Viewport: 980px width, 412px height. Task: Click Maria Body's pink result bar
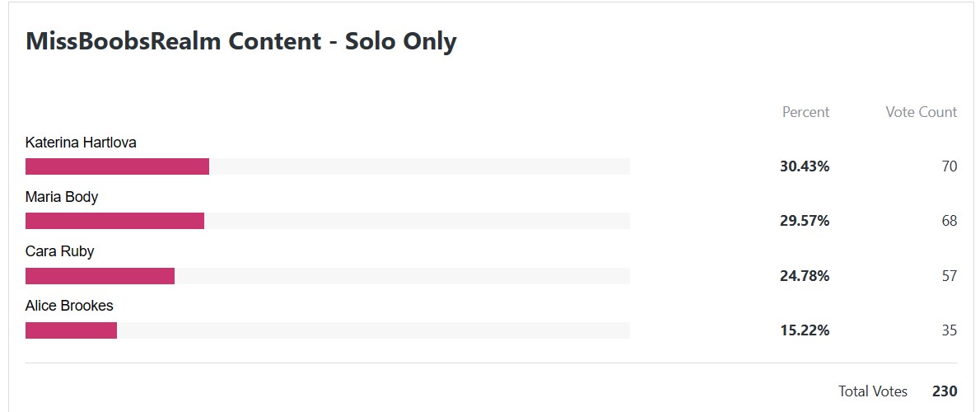tap(115, 221)
